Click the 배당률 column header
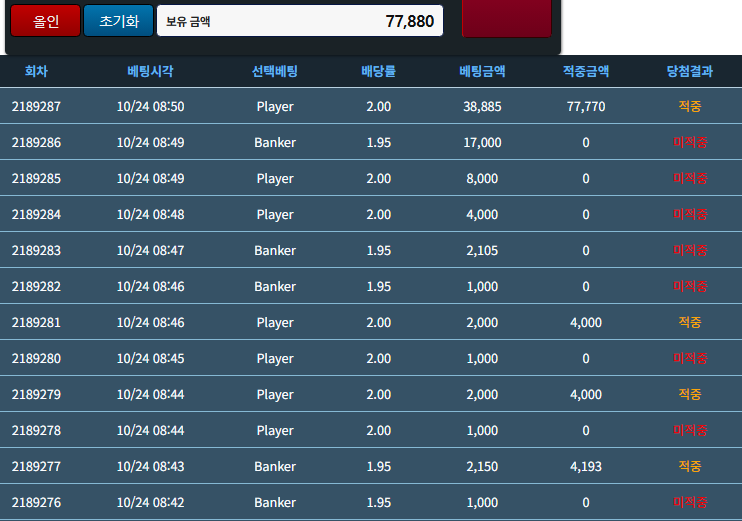 tap(379, 71)
